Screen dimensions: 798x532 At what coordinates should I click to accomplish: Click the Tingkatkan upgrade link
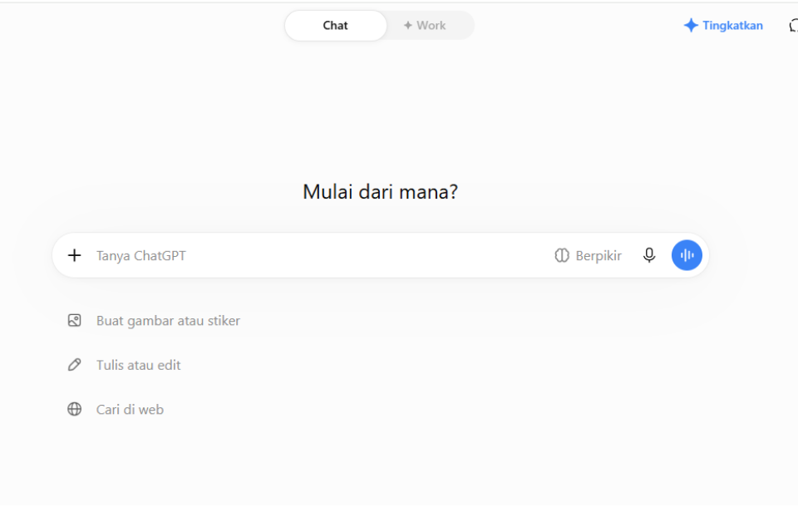pyautogui.click(x=723, y=26)
